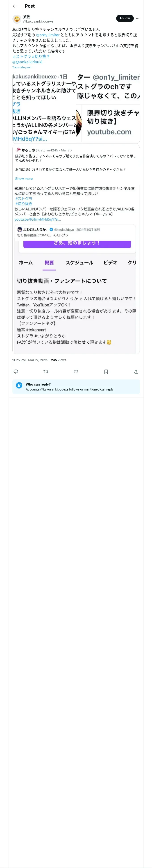Click the よわむしとうか verified badge icon
This screenshot has width=152, height=868.
point(51,229)
